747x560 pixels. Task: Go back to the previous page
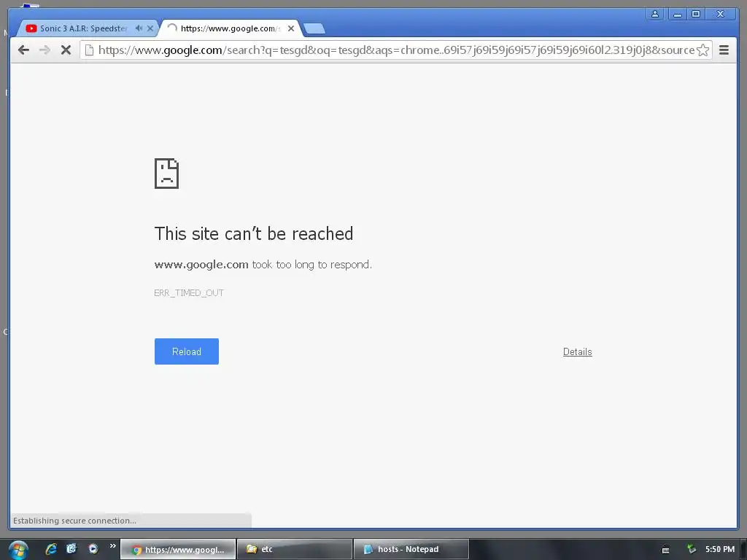tap(23, 50)
